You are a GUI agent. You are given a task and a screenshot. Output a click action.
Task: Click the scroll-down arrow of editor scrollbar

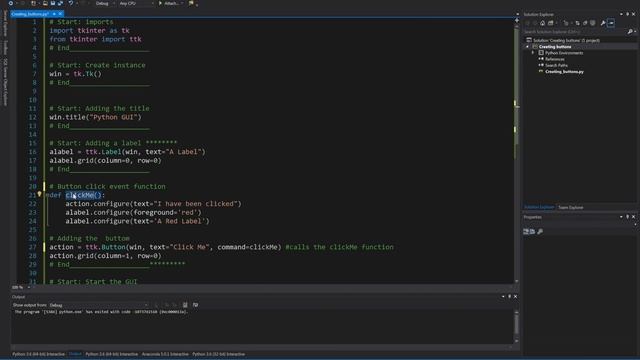516,281
